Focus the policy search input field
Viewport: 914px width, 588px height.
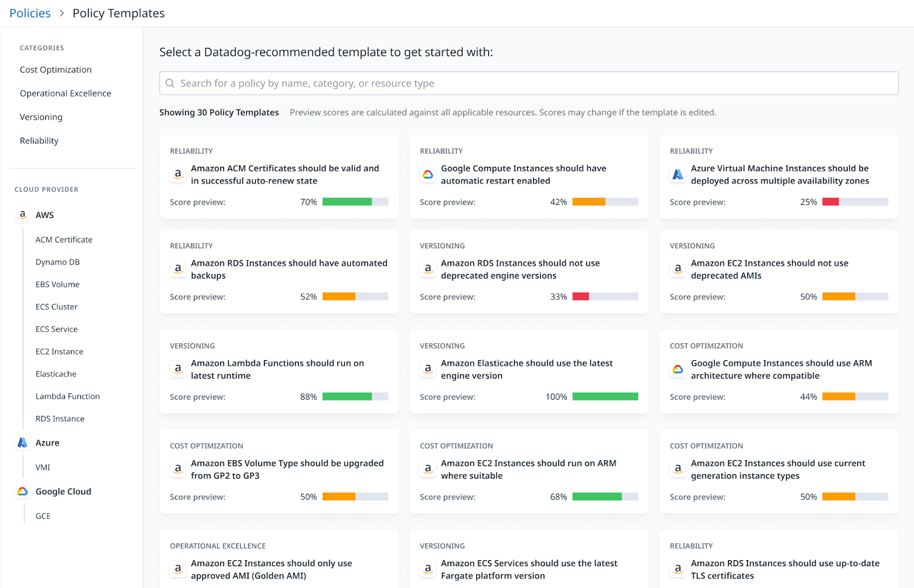click(x=532, y=83)
